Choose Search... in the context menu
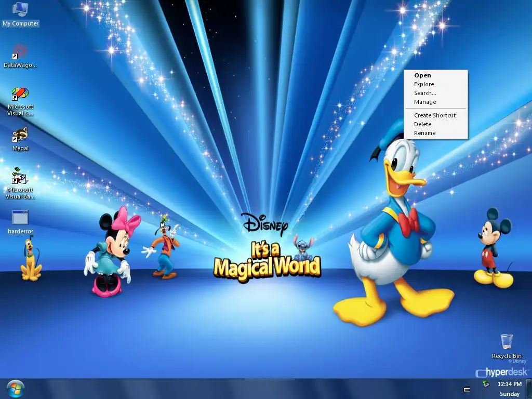Screen dimensions: 532x399 pos(436,93)
